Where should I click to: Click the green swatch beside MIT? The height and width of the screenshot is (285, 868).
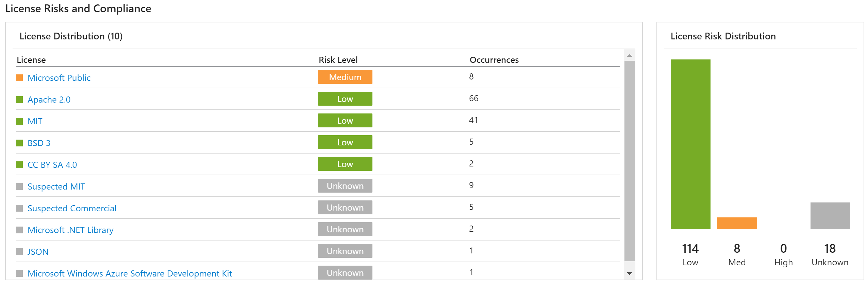(19, 121)
